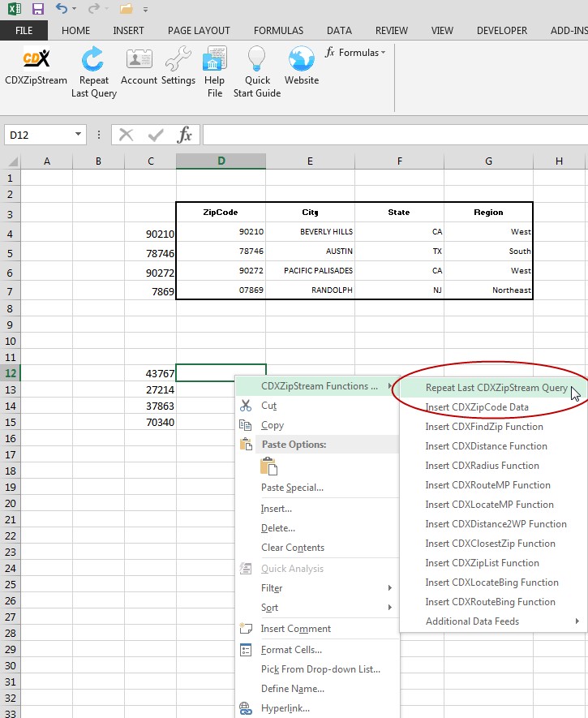Click the CDXZipStream ribbon icon

36,59
